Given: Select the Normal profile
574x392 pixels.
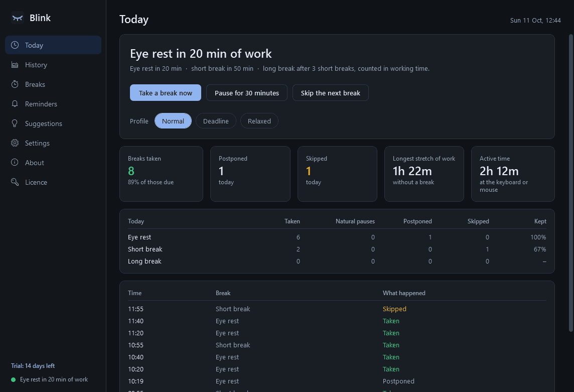Looking at the screenshot, I should pos(173,121).
